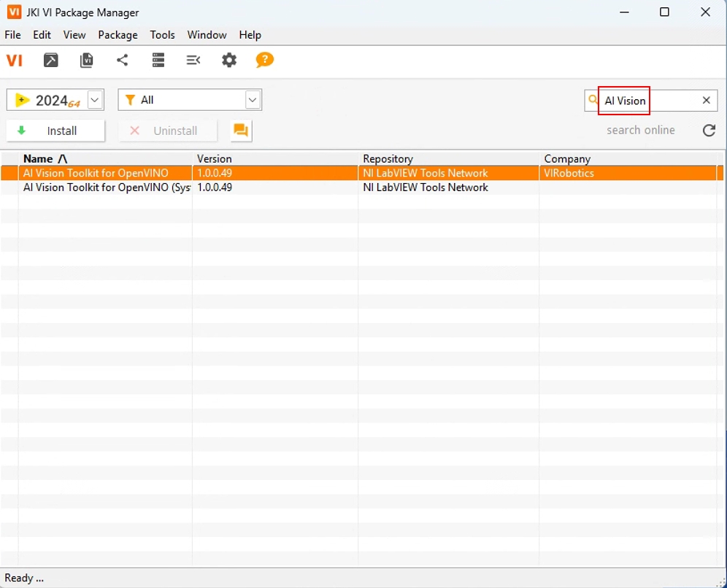This screenshot has width=727, height=588.
Task: Minimize the Package Manager window
Action: [625, 12]
